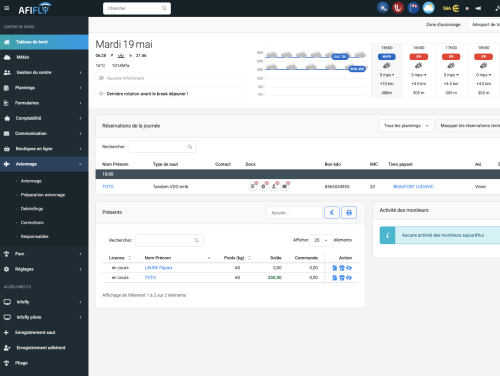Sort Présents table by Nom Prénom
The image size is (500, 376).
pos(177,258)
